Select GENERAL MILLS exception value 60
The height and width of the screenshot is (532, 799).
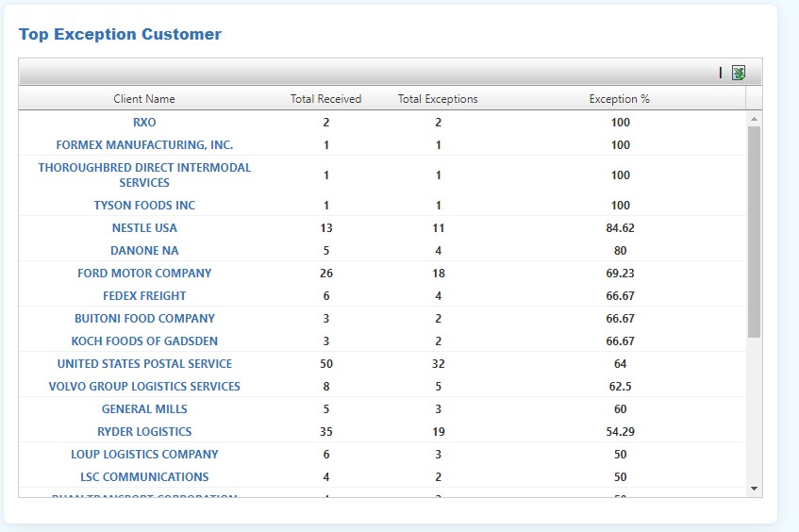pyautogui.click(x=620, y=408)
